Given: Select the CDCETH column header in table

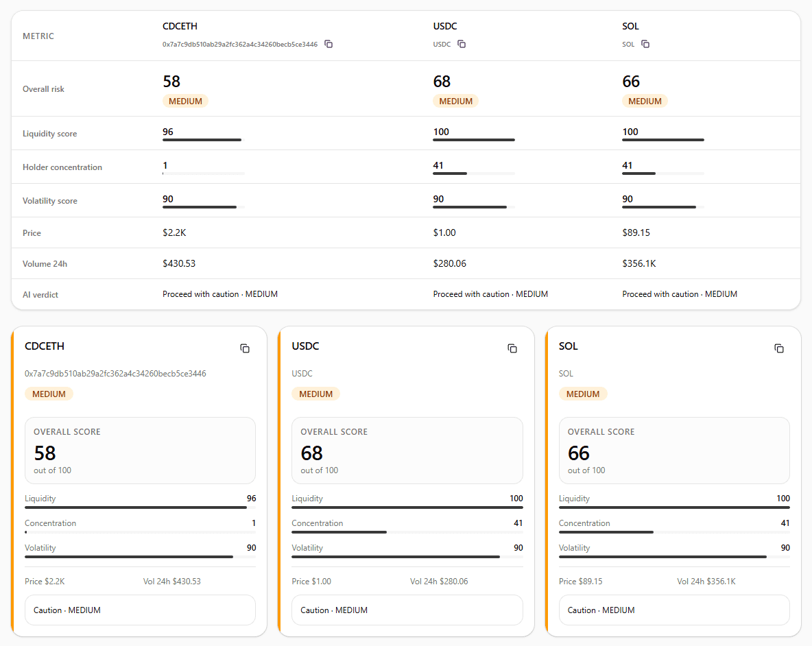Looking at the screenshot, I should 180,26.
